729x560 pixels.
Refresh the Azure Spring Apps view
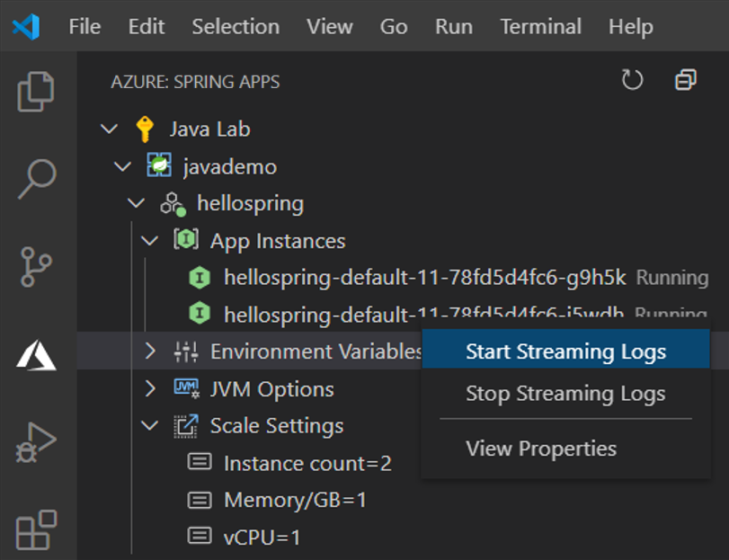(x=632, y=80)
